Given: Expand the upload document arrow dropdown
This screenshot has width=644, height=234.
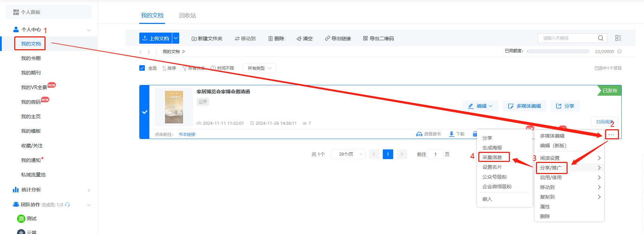Looking at the screenshot, I should [x=176, y=38].
